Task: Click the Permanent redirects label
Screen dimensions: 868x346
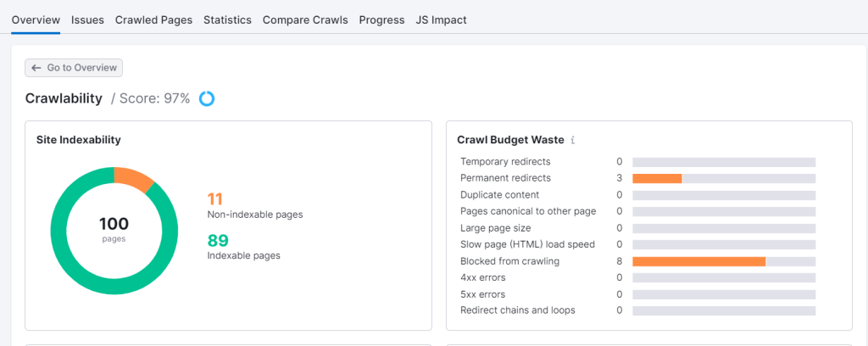Action: point(505,178)
